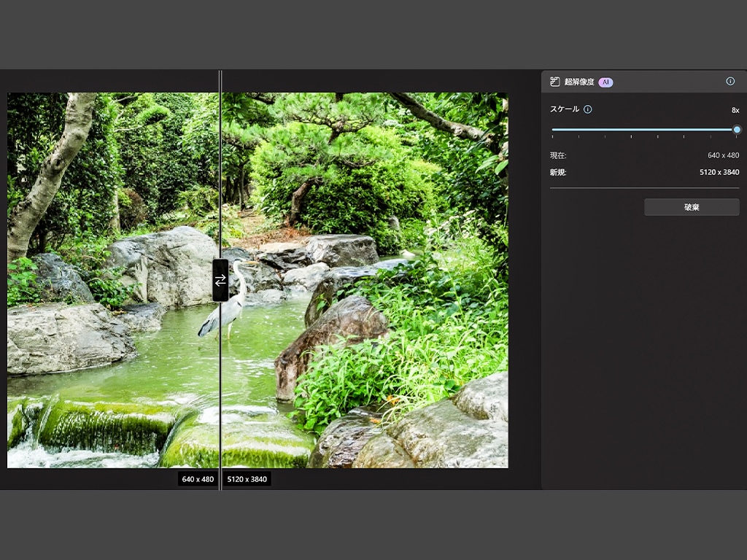Click the スケール label
The image size is (747, 560).
point(565,109)
